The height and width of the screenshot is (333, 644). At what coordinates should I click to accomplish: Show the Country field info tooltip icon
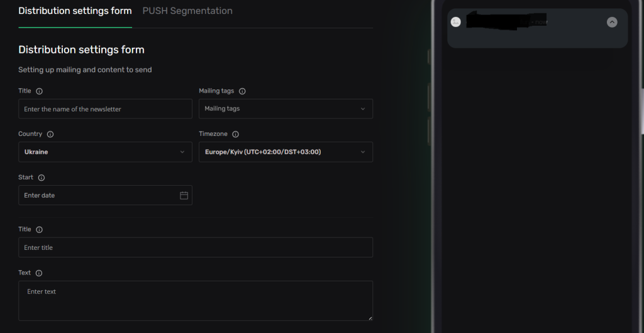click(50, 134)
